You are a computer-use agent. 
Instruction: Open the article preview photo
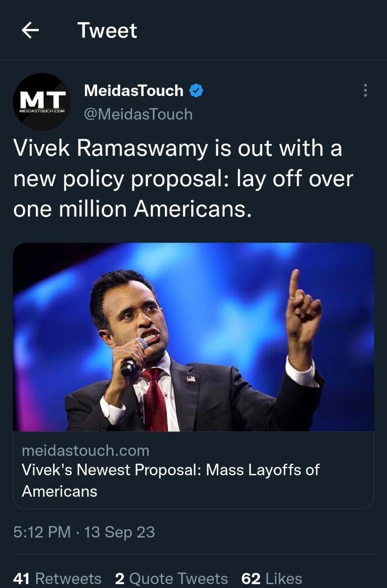[193, 337]
